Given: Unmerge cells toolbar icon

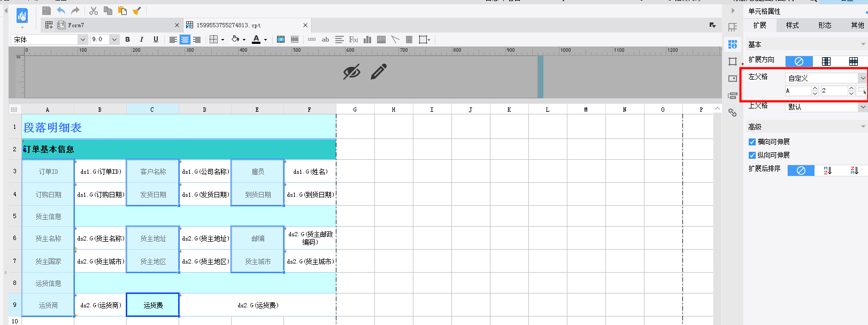Looking at the screenshot, I should click(295, 40).
